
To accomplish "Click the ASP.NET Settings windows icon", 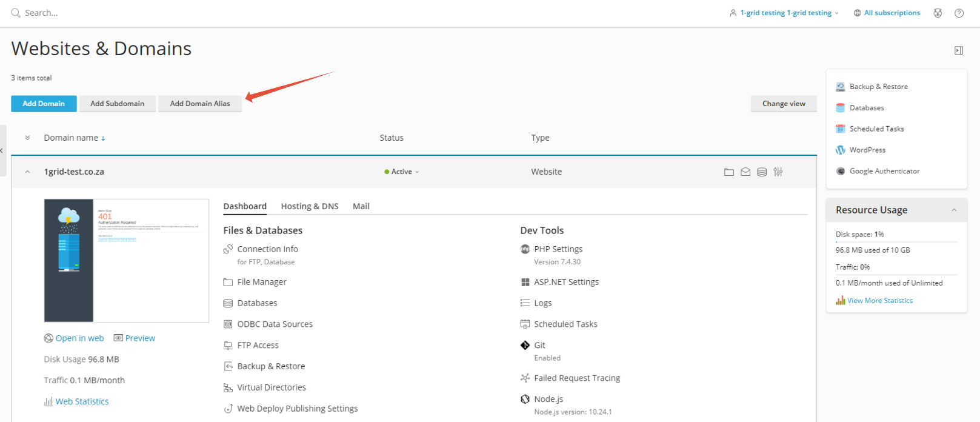I will [525, 282].
